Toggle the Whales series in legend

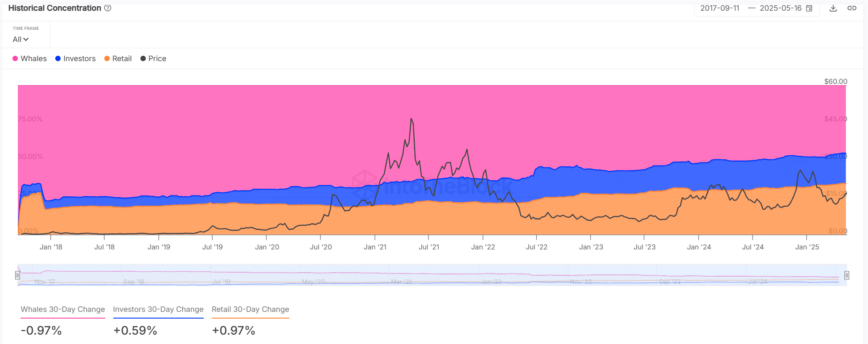(29, 58)
